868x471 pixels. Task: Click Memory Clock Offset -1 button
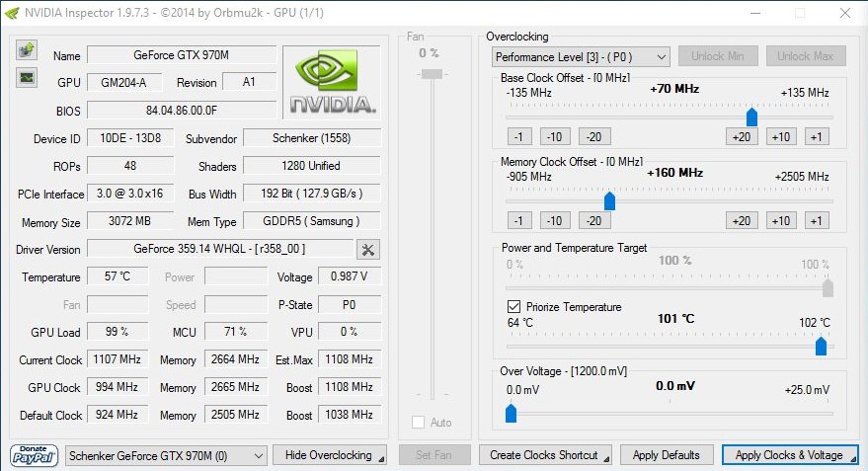click(519, 221)
